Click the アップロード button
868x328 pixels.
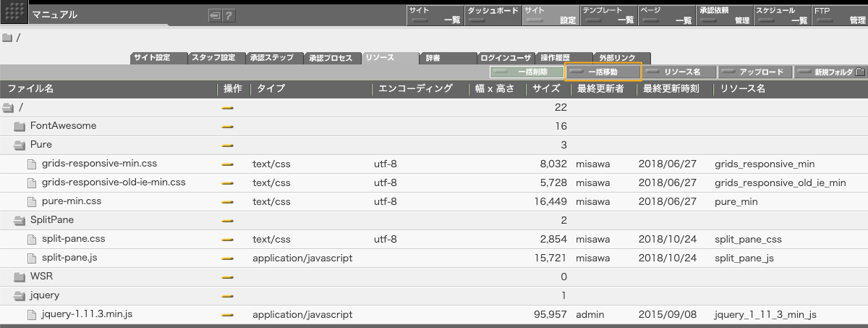pos(756,72)
